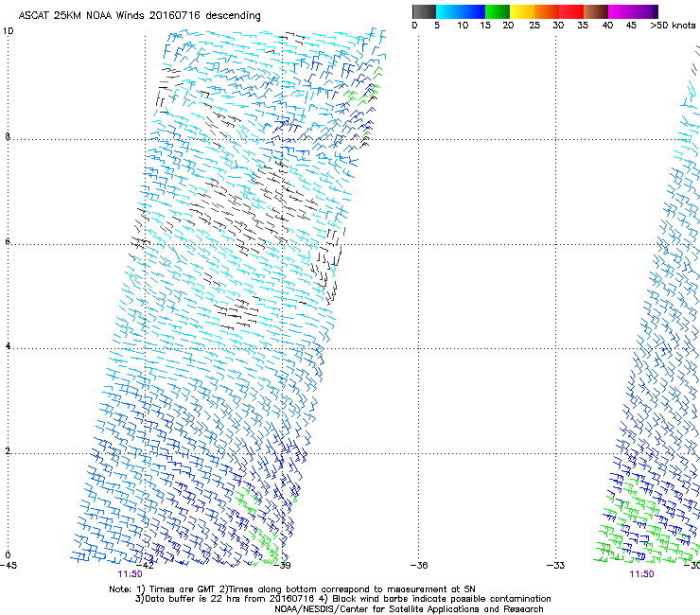
Task: Select the green 15-20 knots legend color
Action: (498, 11)
